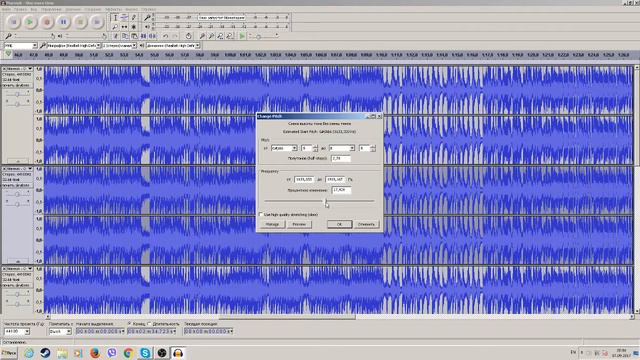Select the Selection (I-beam) tool
Viewport: 640px width, 360px height.
tap(115, 18)
